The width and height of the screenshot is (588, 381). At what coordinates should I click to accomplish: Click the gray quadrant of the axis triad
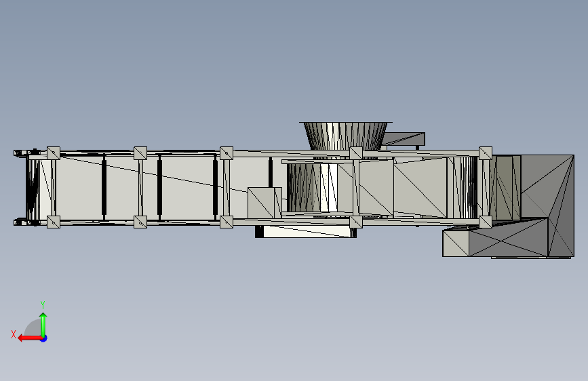[x=33, y=328]
